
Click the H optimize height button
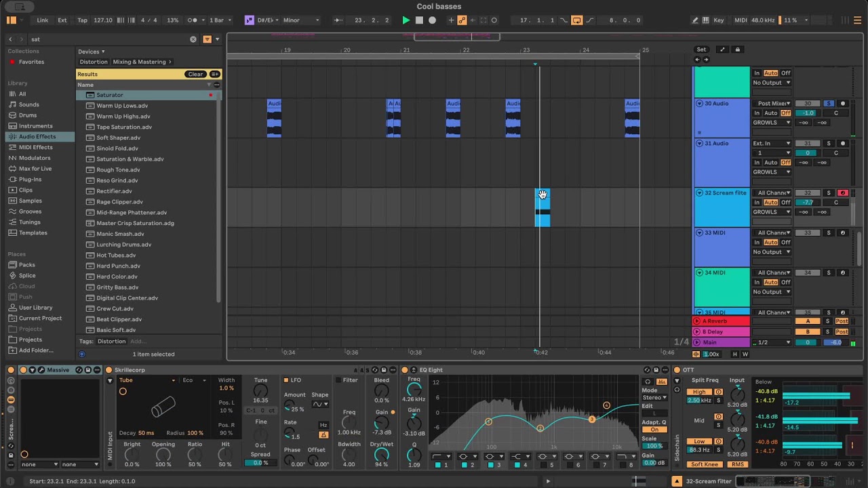coord(736,354)
